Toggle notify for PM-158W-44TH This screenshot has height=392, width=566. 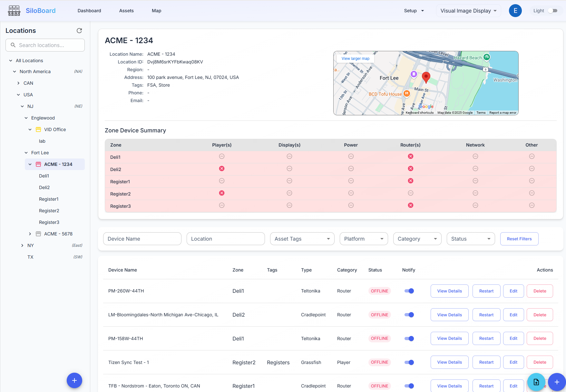pos(409,339)
